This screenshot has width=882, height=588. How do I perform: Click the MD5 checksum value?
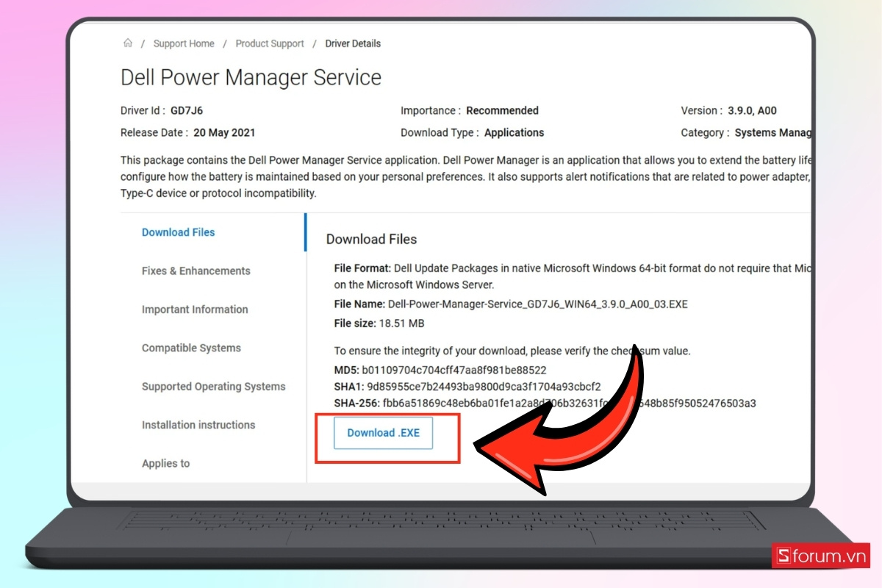[x=454, y=370]
